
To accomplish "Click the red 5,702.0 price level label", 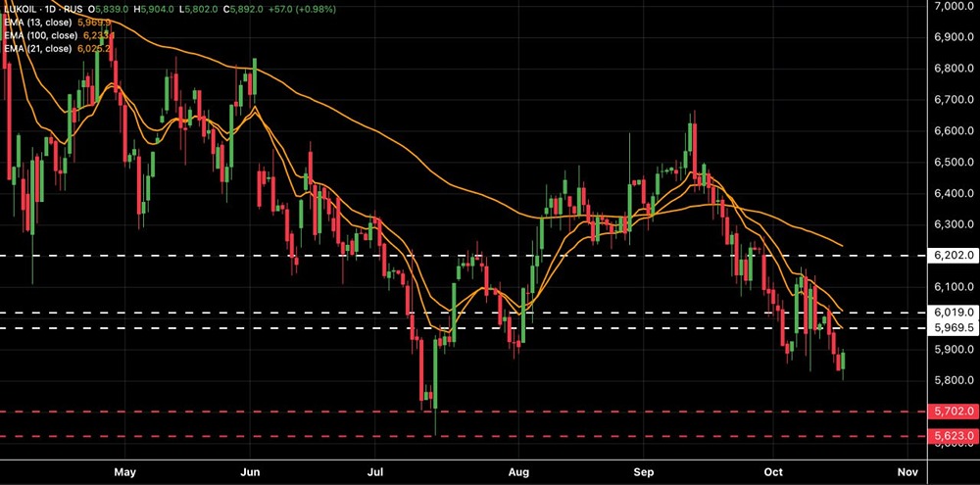I will tap(953, 412).
